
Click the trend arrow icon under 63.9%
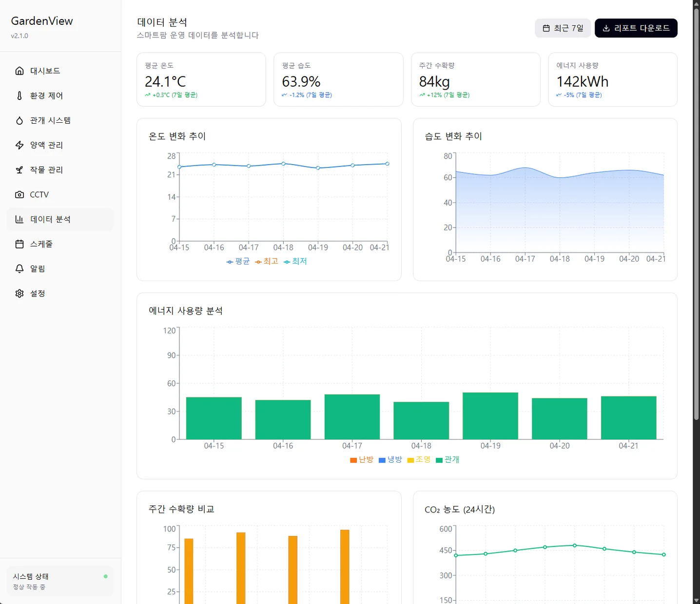click(x=285, y=95)
